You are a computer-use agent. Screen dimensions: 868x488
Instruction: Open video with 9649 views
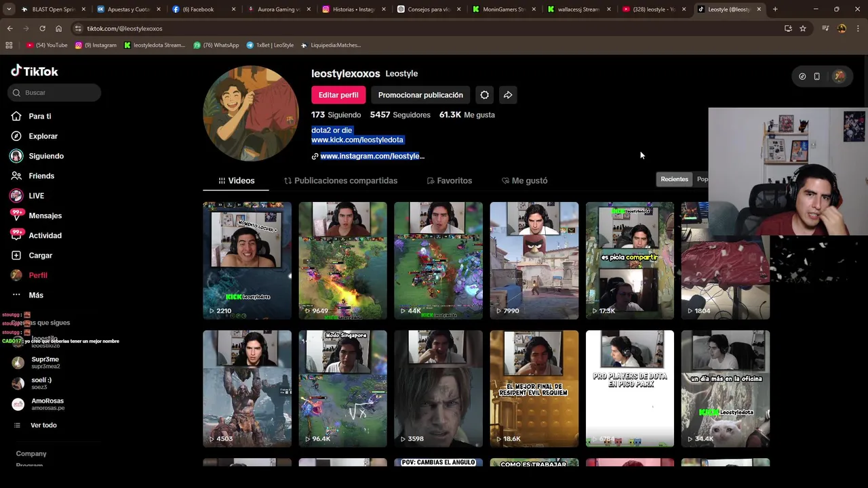[x=342, y=260]
